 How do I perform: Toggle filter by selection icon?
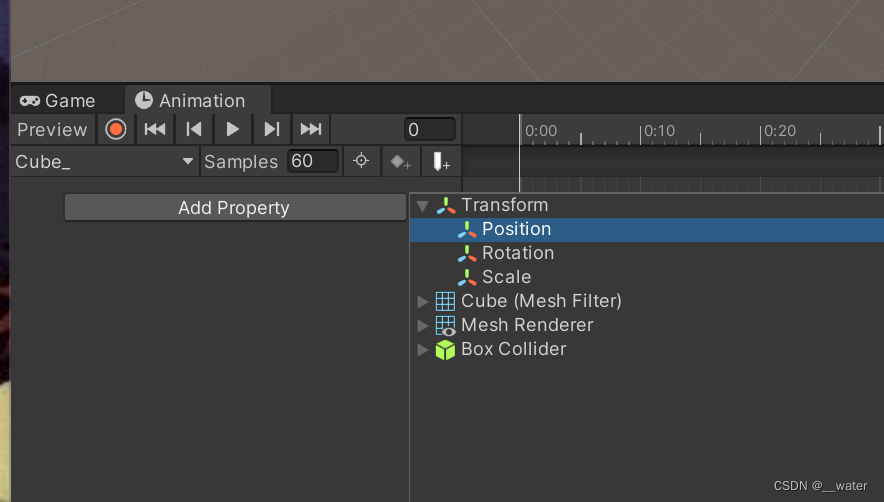pos(361,161)
